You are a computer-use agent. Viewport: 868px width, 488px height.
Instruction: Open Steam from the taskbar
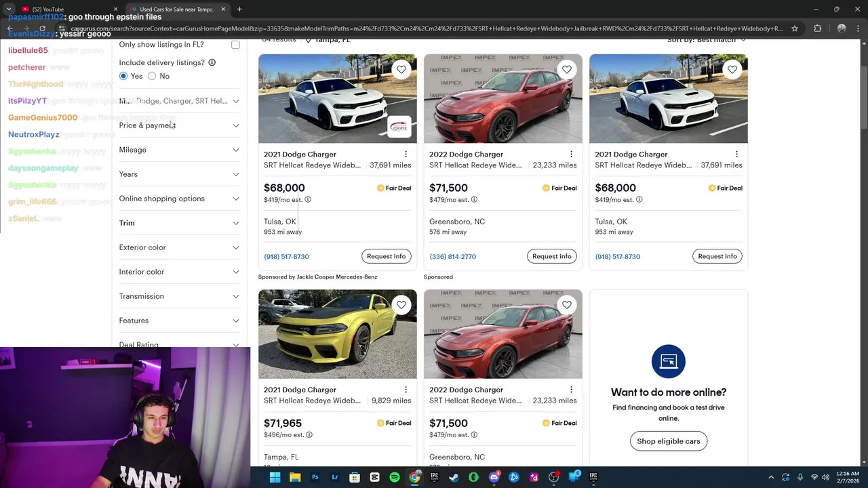(x=454, y=477)
